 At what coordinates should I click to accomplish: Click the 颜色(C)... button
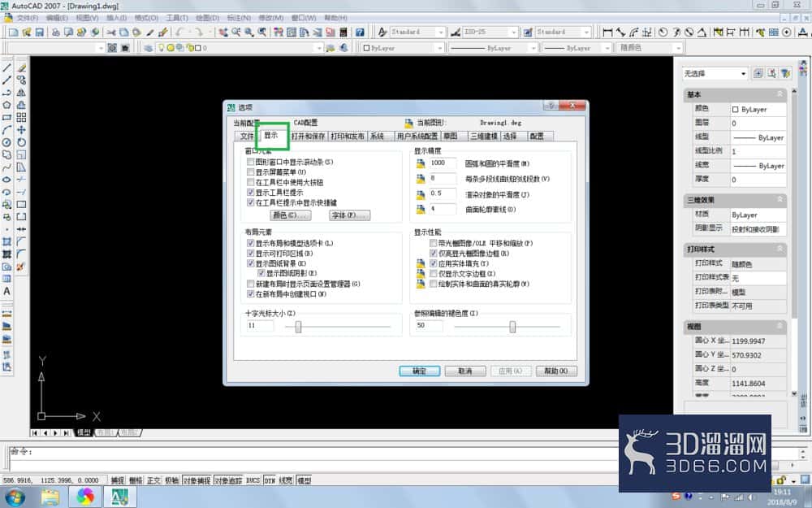291,215
